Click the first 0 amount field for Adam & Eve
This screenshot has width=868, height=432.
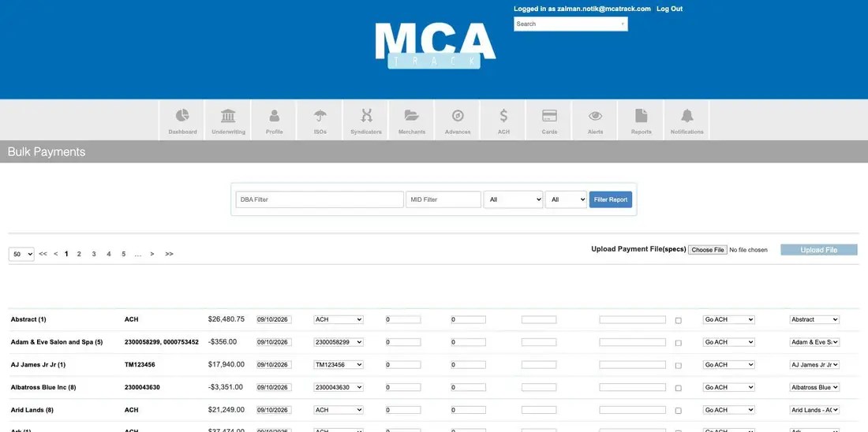[x=403, y=342]
